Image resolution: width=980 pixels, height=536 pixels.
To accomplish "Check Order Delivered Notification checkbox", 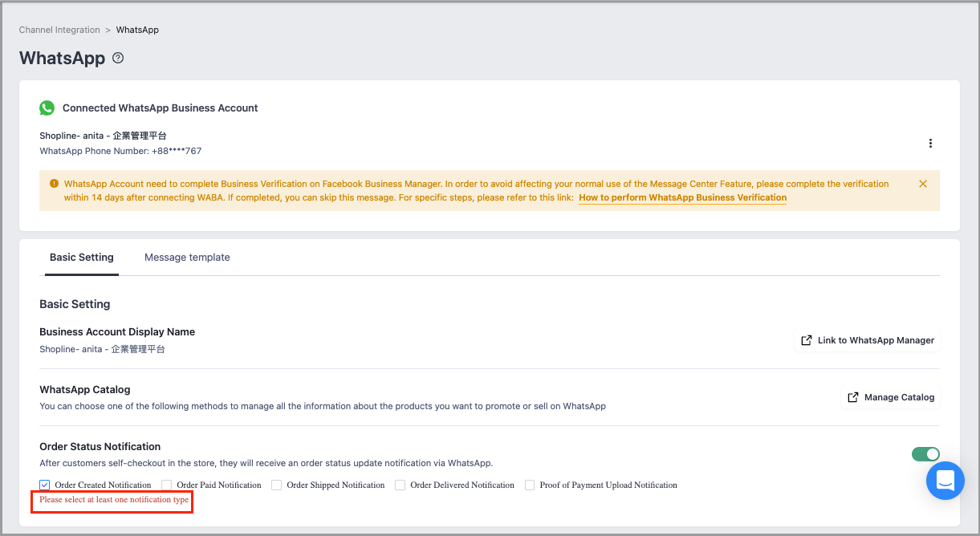I will pyautogui.click(x=400, y=485).
